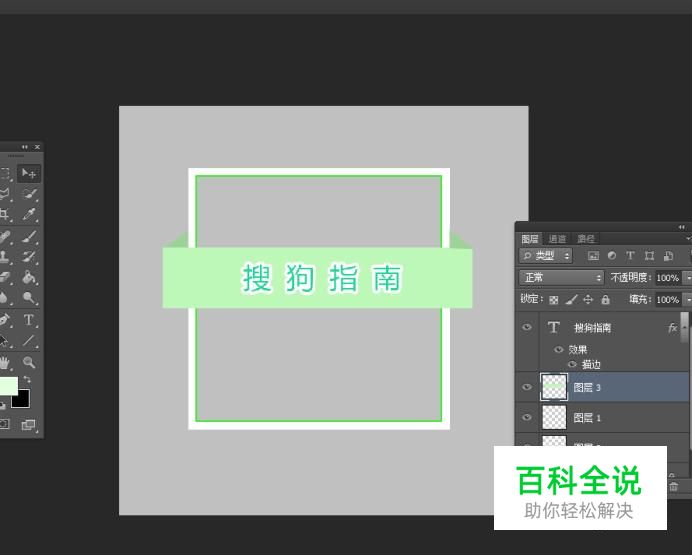Hide 图层 1 layer visibility

527,417
